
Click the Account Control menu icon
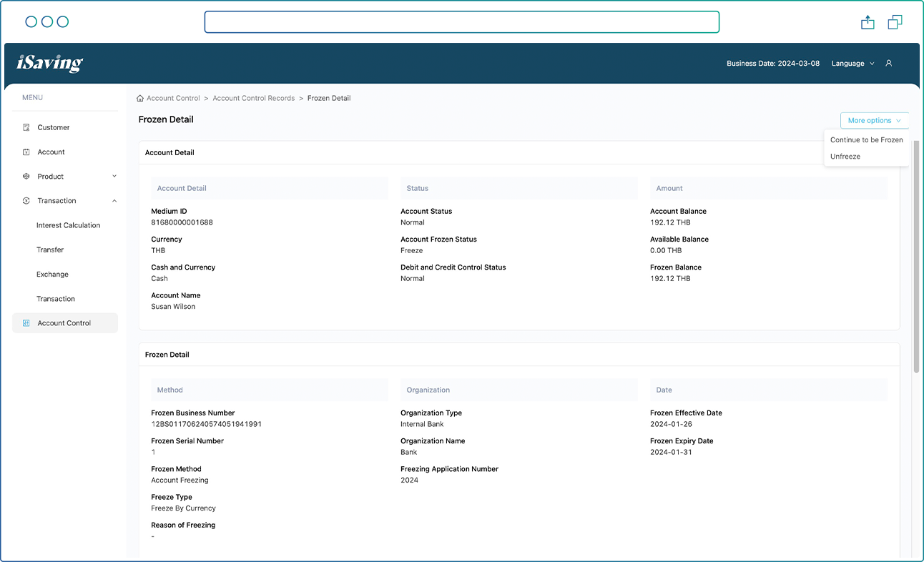point(26,323)
